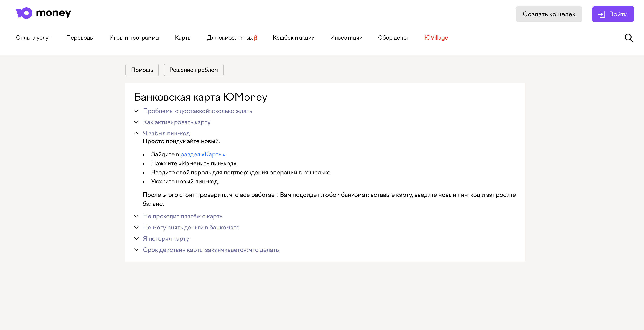The height and width of the screenshot is (330, 644).
Task: Open the site search magnifier icon
Action: (629, 38)
